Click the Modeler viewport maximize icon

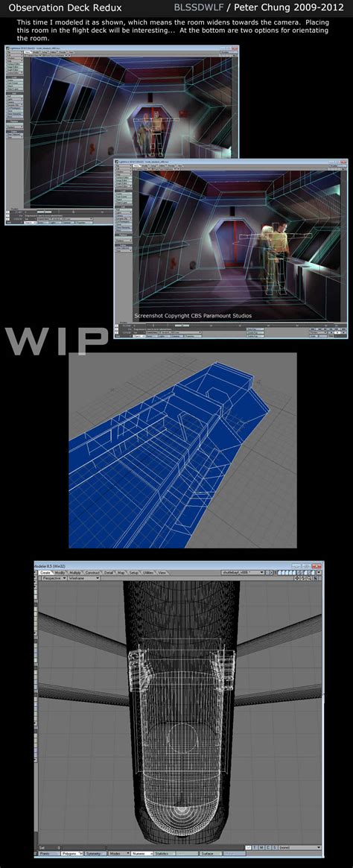pos(316,578)
